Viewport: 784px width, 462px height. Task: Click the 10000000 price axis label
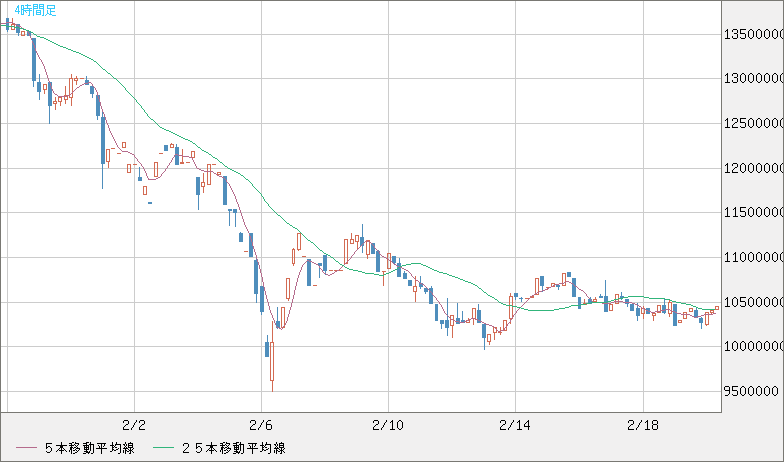point(754,346)
